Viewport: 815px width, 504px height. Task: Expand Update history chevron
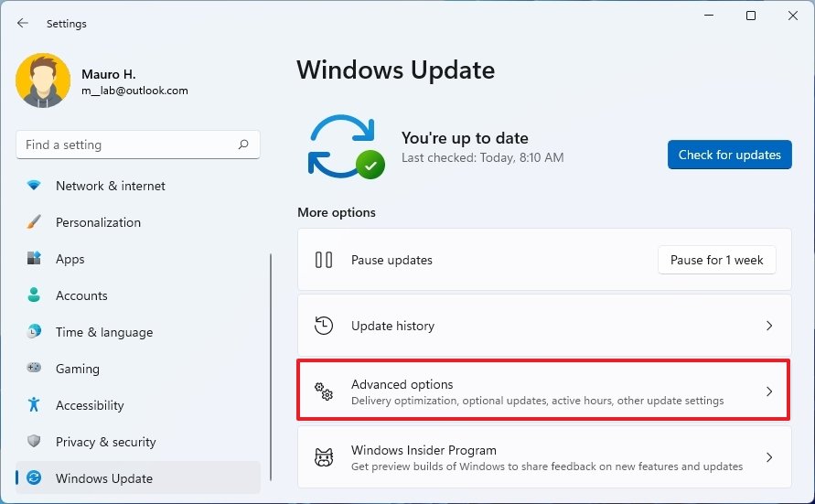[769, 326]
